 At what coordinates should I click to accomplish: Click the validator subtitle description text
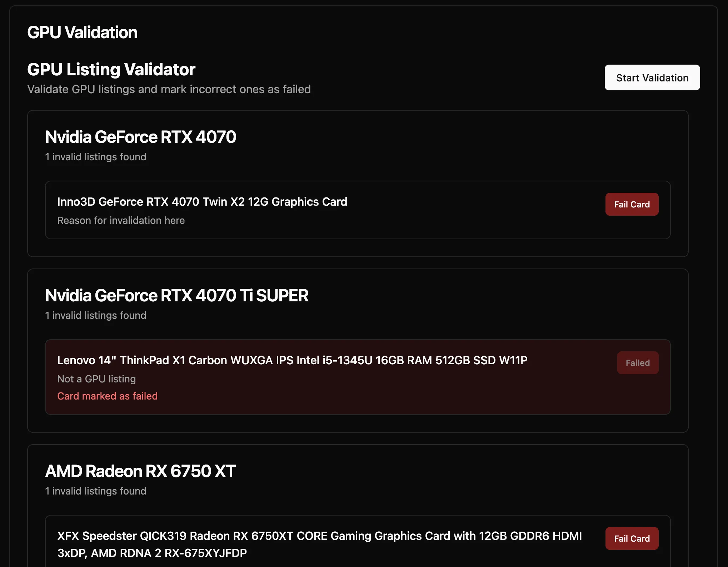click(169, 89)
